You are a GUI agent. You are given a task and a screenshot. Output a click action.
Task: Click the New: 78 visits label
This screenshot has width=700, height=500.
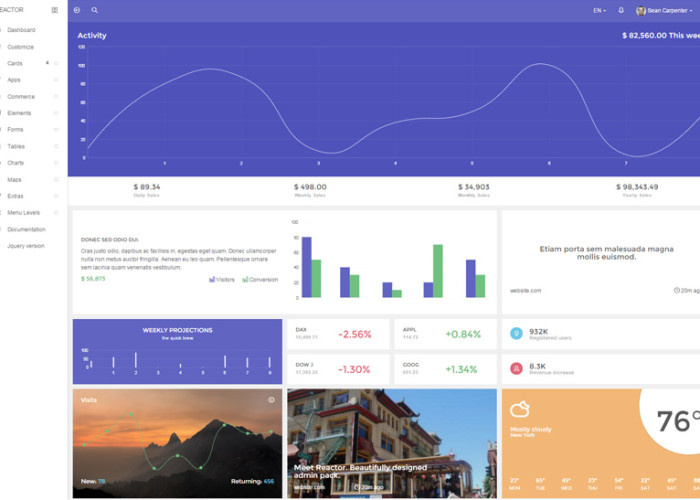click(x=93, y=481)
